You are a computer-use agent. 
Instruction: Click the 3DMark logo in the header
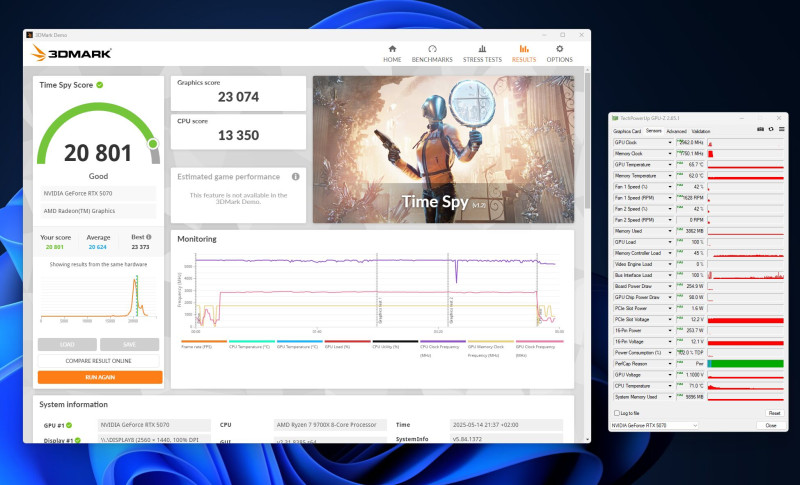pos(71,53)
